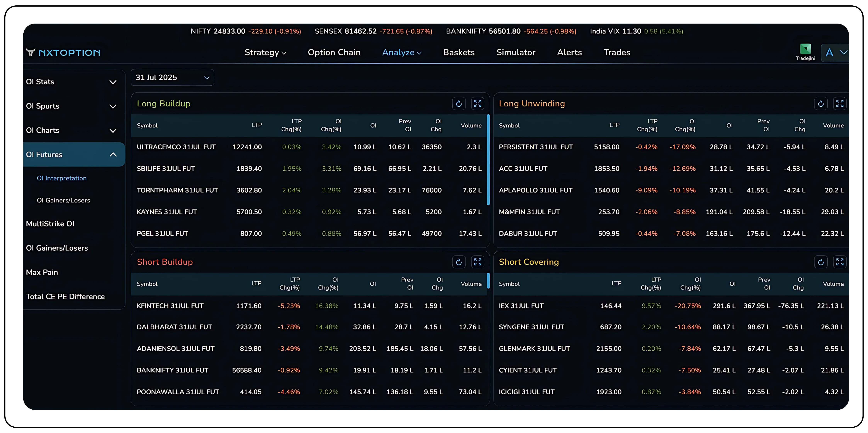Open the profile avatar menu
868x433 pixels.
click(835, 53)
